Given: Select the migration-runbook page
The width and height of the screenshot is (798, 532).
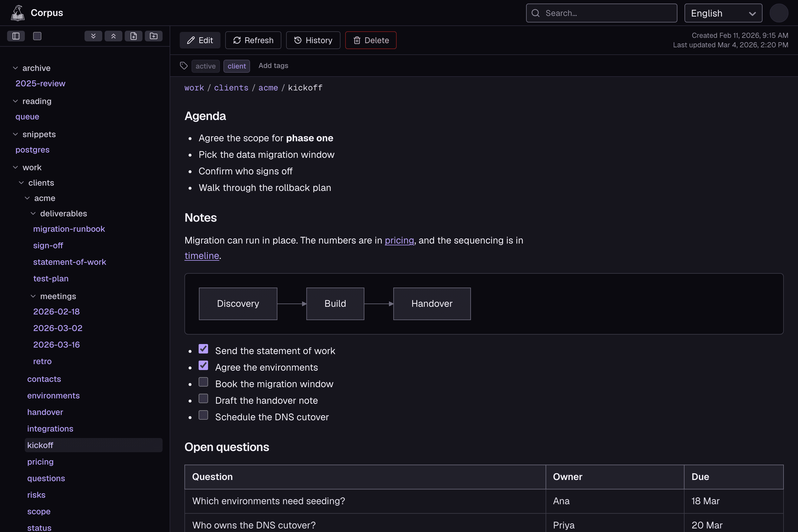Looking at the screenshot, I should click(x=69, y=229).
